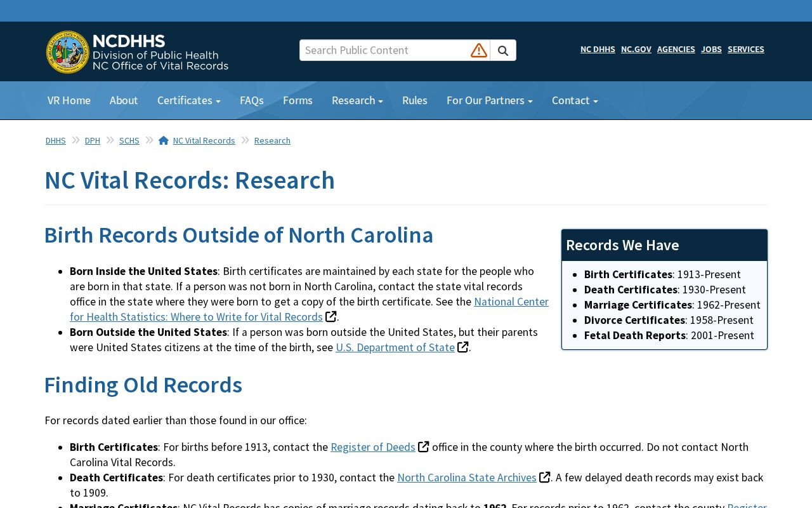Click the warning triangle icon in search box
The image size is (812, 508).
479,50
